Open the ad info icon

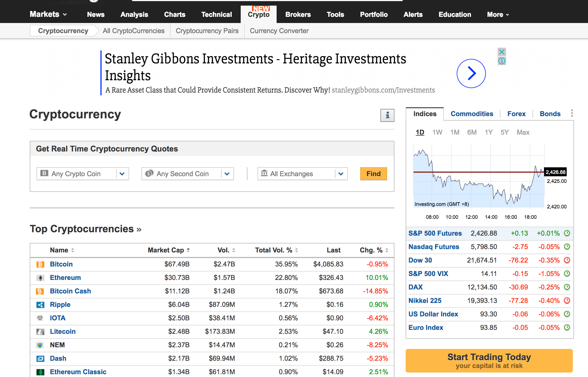click(502, 61)
